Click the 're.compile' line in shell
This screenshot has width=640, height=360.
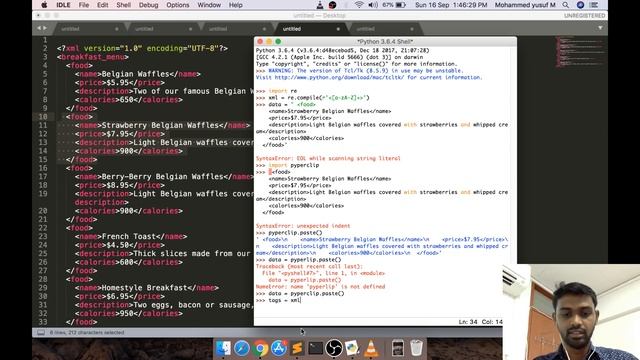click(x=312, y=98)
